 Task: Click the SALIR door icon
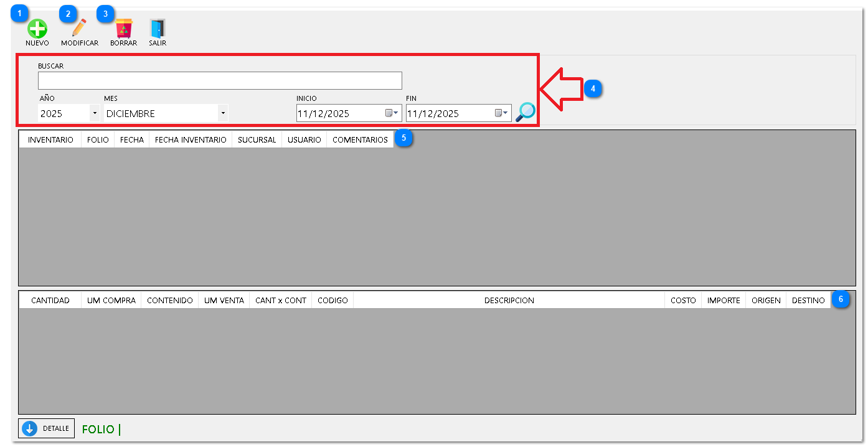[158, 29]
